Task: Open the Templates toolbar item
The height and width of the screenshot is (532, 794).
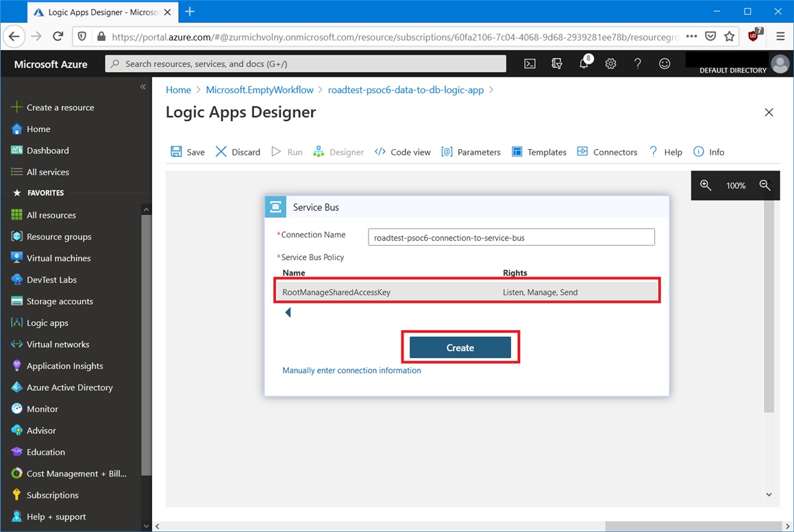Action: click(x=539, y=152)
